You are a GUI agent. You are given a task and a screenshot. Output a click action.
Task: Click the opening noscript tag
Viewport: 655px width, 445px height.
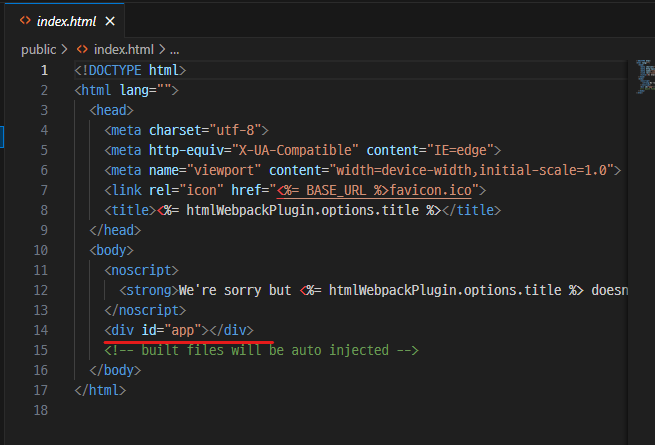pyautogui.click(x=142, y=270)
